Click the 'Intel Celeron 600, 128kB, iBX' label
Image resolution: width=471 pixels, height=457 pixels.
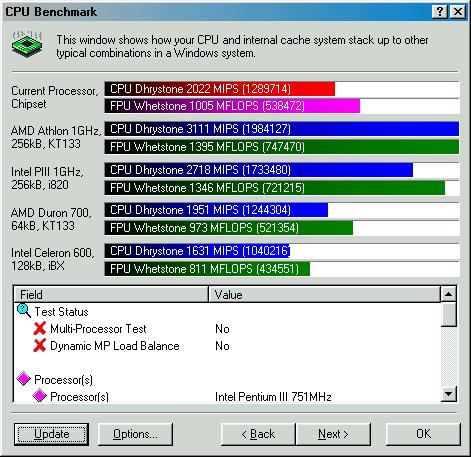[x=53, y=259]
